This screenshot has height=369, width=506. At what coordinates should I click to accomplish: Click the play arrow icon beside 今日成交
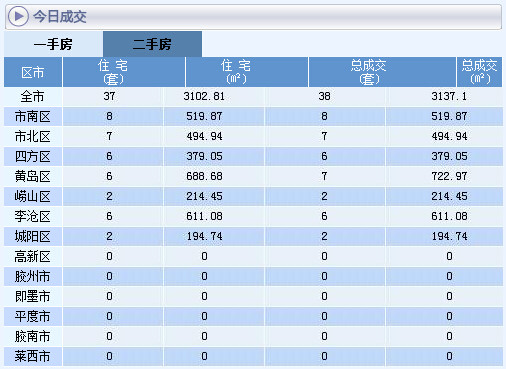coord(18,16)
